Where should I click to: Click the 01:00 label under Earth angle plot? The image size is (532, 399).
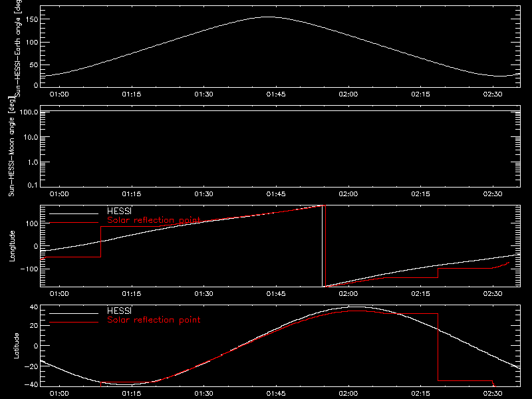click(59, 94)
